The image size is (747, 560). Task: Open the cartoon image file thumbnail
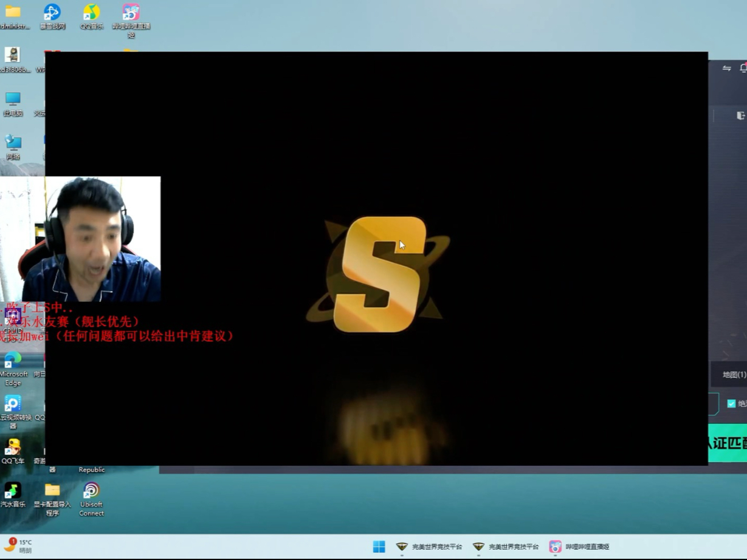[x=13, y=60]
